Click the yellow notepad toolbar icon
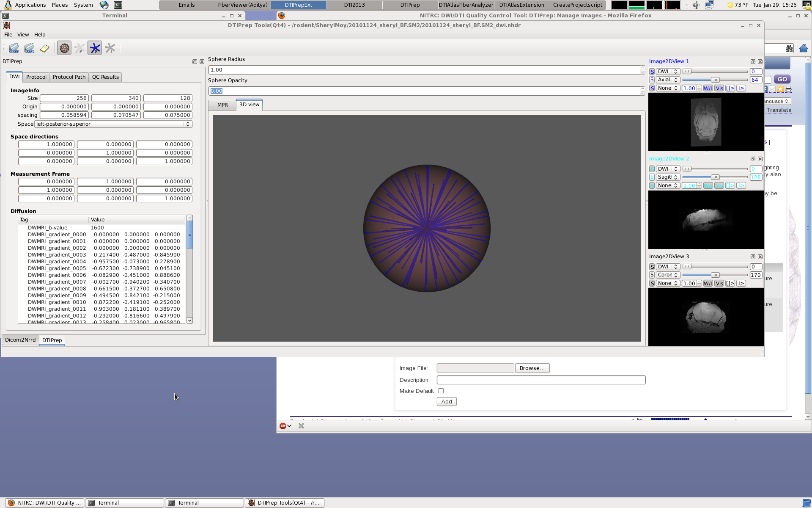The image size is (812, 508). click(x=44, y=48)
